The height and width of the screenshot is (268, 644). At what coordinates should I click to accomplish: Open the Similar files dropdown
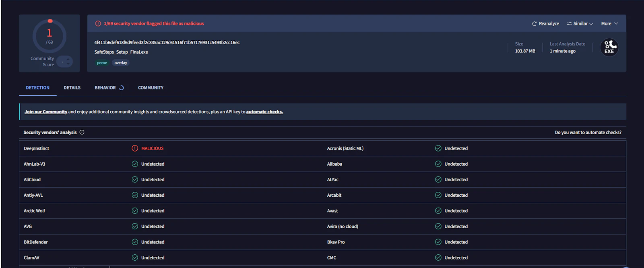click(580, 24)
